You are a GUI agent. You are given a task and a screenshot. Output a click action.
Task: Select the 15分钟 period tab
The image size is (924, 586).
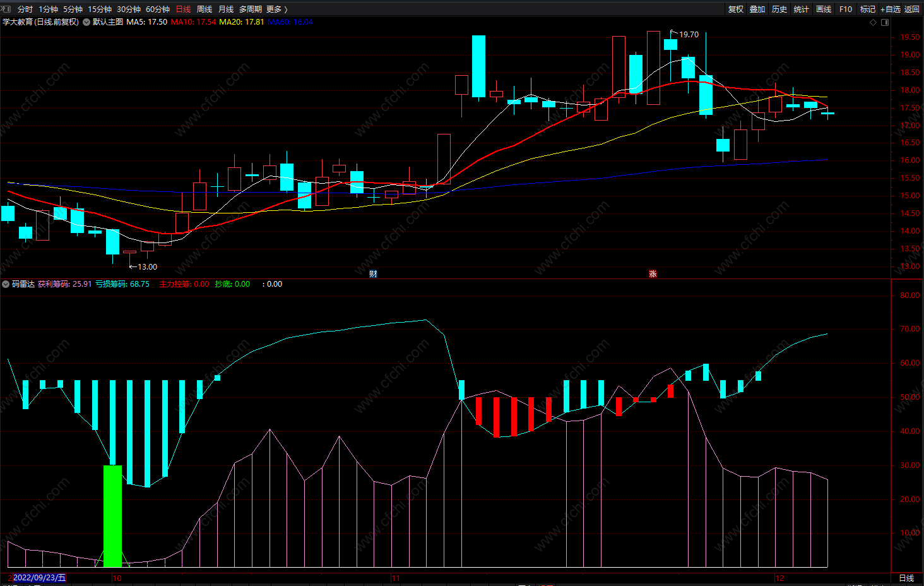point(100,9)
